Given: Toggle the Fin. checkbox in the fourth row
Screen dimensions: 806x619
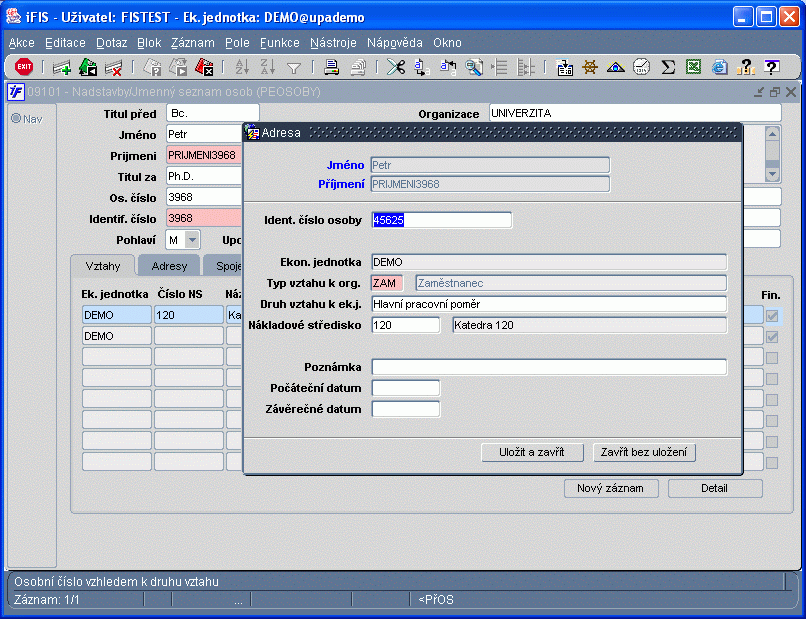Looking at the screenshot, I should (772, 379).
